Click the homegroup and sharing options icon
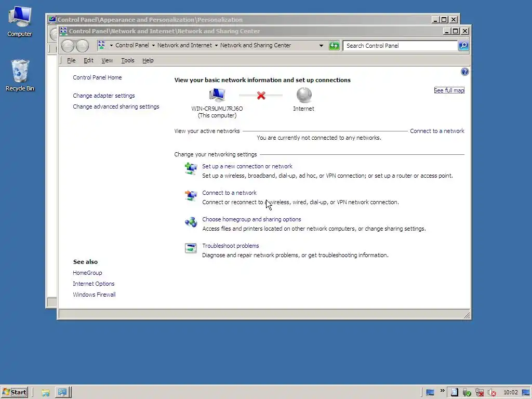 click(x=191, y=222)
